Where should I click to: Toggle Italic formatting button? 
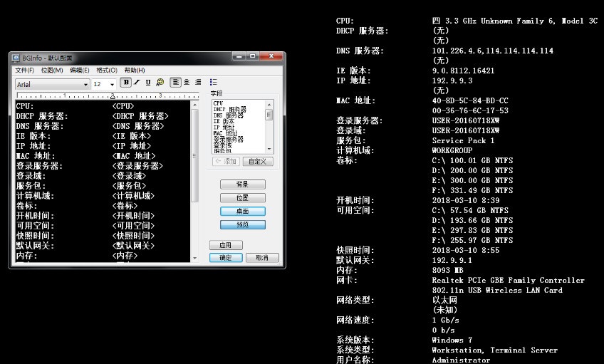[x=137, y=83]
